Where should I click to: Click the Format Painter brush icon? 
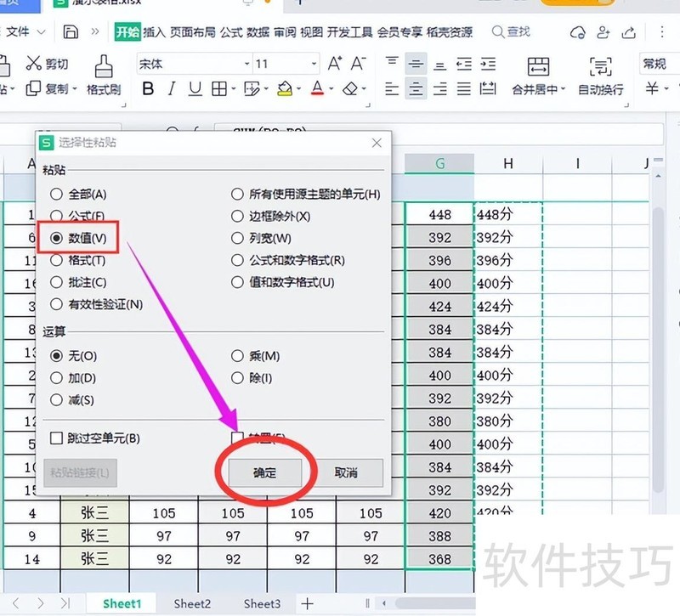(x=104, y=65)
